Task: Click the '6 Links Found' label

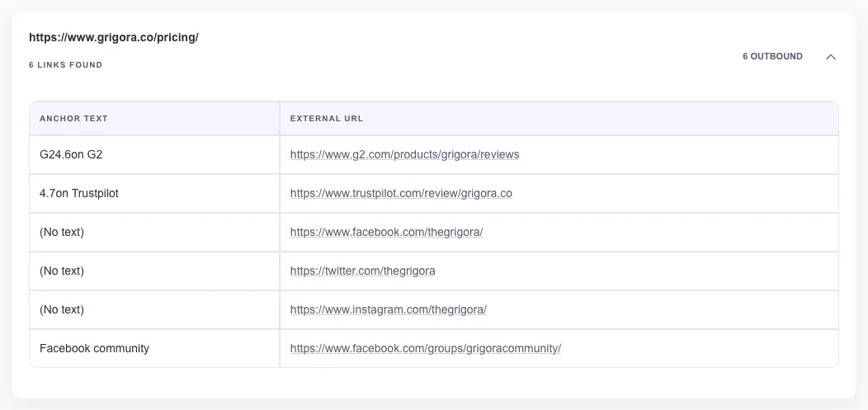Action: coord(66,64)
